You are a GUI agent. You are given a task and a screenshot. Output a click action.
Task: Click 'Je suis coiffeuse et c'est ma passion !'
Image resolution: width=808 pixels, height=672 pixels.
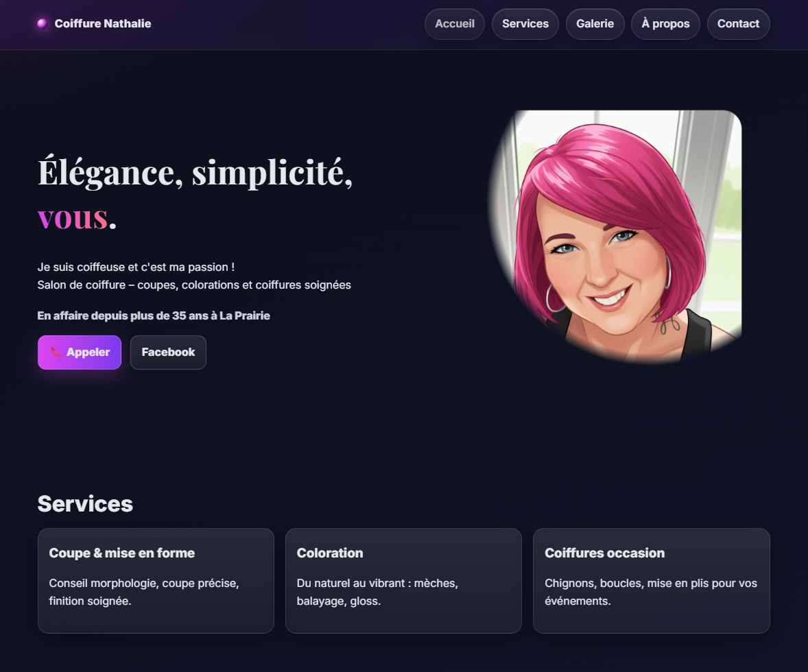[136, 267]
